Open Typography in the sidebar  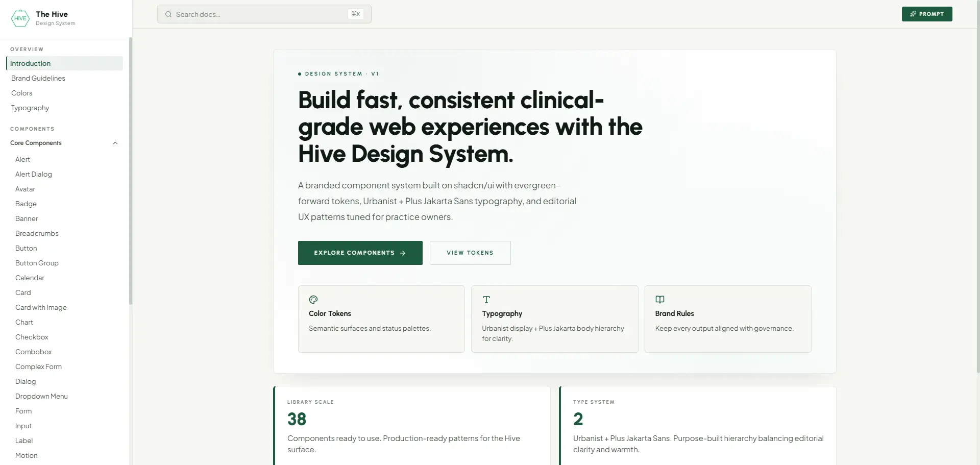point(30,108)
